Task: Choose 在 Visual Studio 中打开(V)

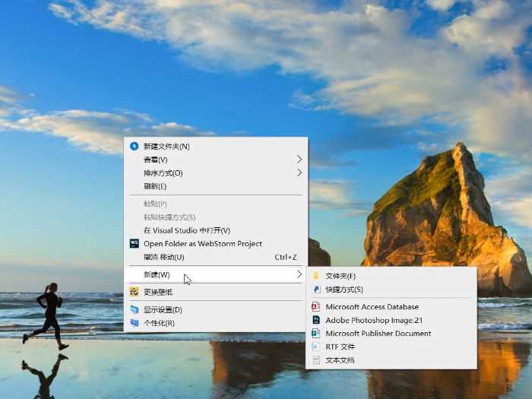Action: tap(186, 230)
